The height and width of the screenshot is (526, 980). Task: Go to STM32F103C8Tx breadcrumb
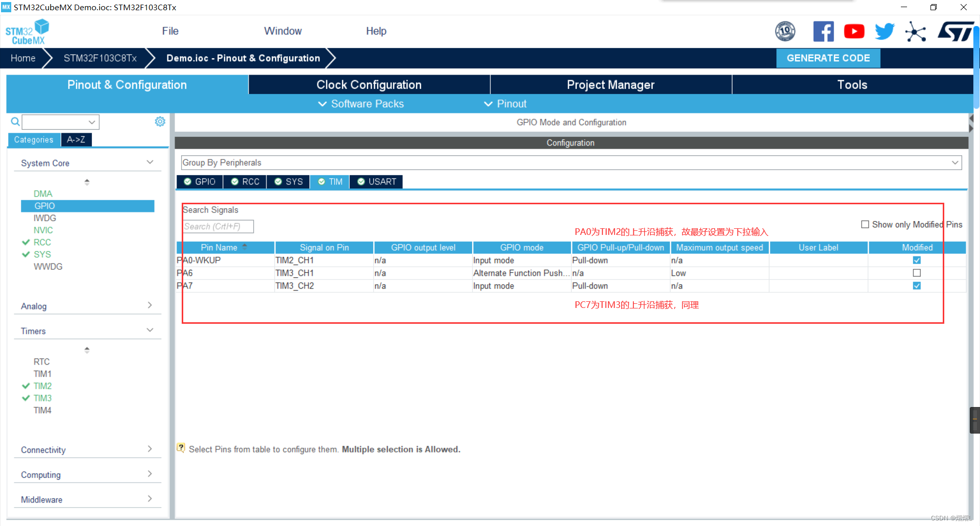pyautogui.click(x=100, y=58)
